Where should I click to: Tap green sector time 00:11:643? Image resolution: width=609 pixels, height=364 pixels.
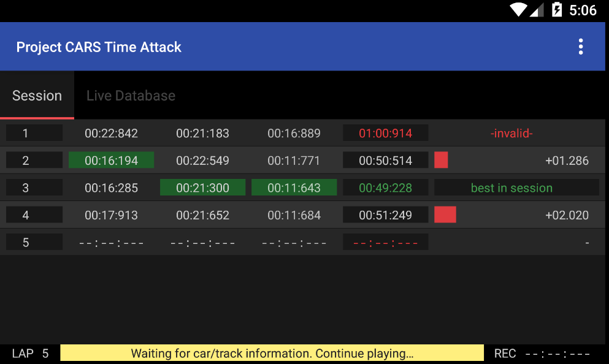(294, 188)
